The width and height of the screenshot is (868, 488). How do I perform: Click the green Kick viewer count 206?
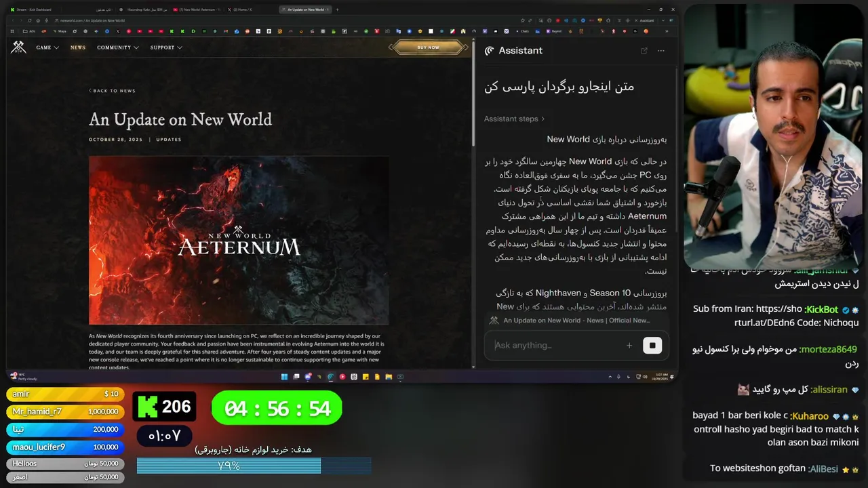[165, 407]
